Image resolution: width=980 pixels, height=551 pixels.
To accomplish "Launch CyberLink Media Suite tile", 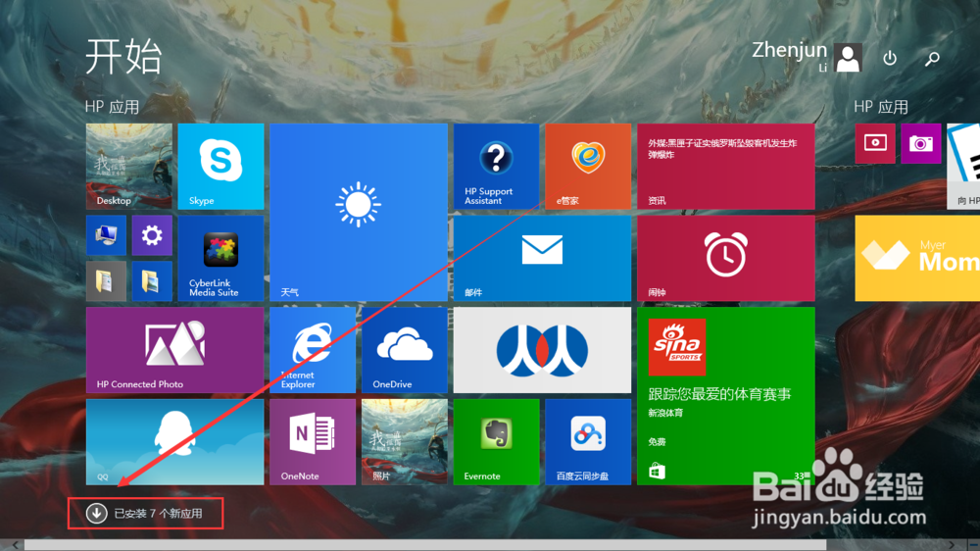I will tap(220, 258).
